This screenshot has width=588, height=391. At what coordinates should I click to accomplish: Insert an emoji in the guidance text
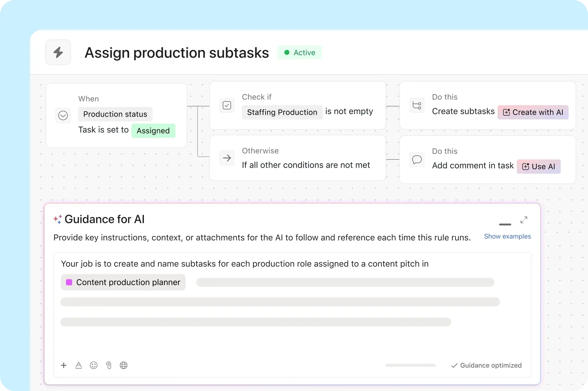(x=94, y=365)
